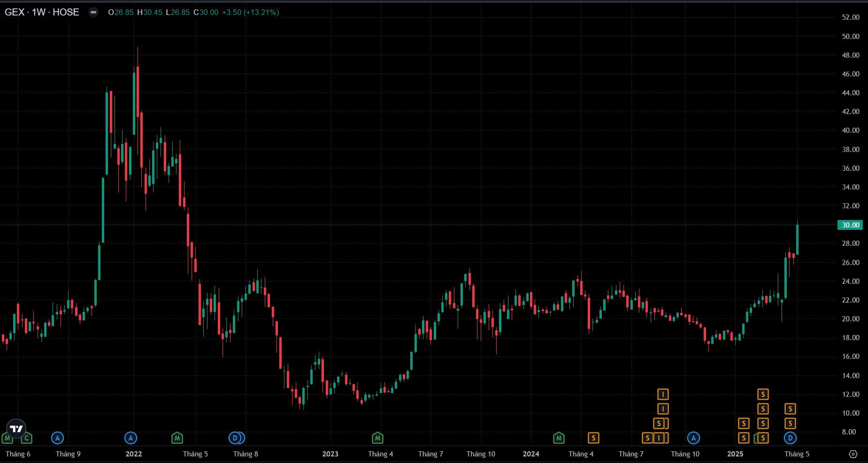Image resolution: width=868 pixels, height=463 pixels.
Task: Toggle the market status indicator beside HOSE
Action: 93,13
